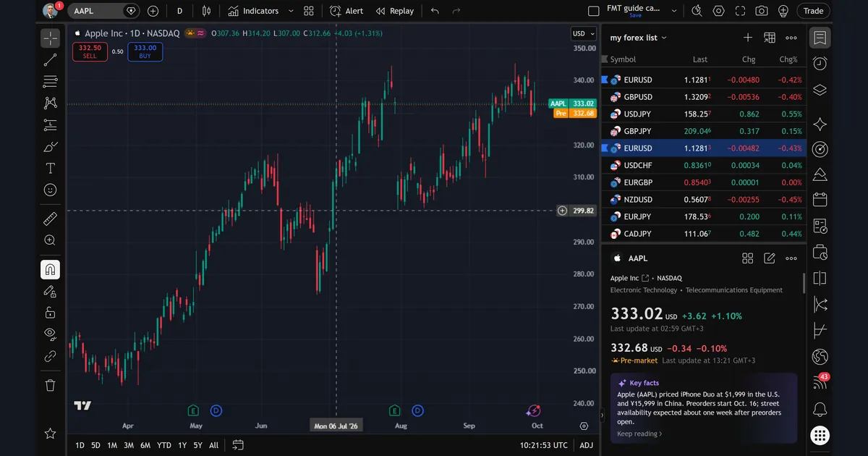Image resolution: width=868 pixels, height=456 pixels.
Task: Switch time range to 3M
Action: 129,445
